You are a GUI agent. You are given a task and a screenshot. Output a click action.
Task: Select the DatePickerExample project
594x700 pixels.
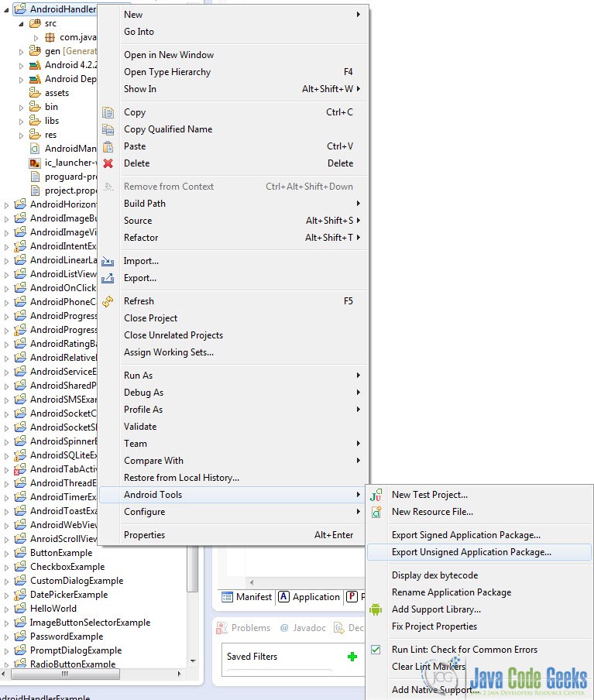(69, 595)
